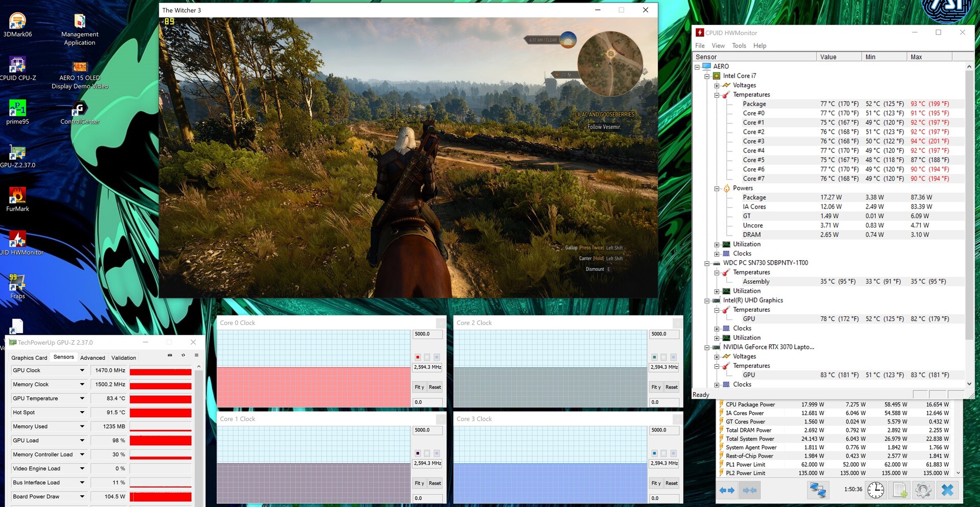Open the Hot Spot sensor dropdown
The width and height of the screenshot is (980, 507).
(82, 412)
